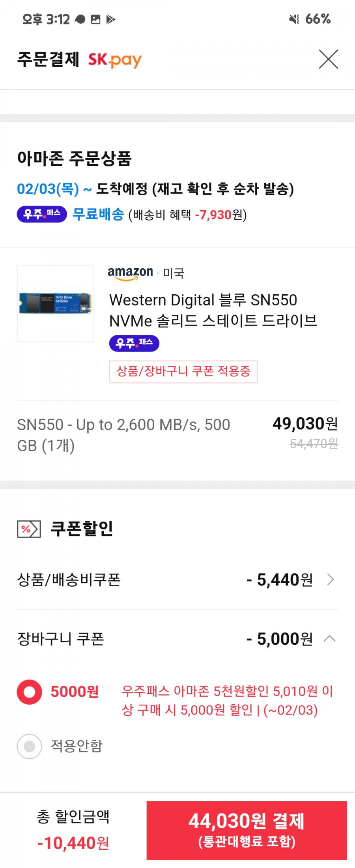Screen dimensions: 355x868
Task: Close the order payment screen with X
Action: click(328, 60)
